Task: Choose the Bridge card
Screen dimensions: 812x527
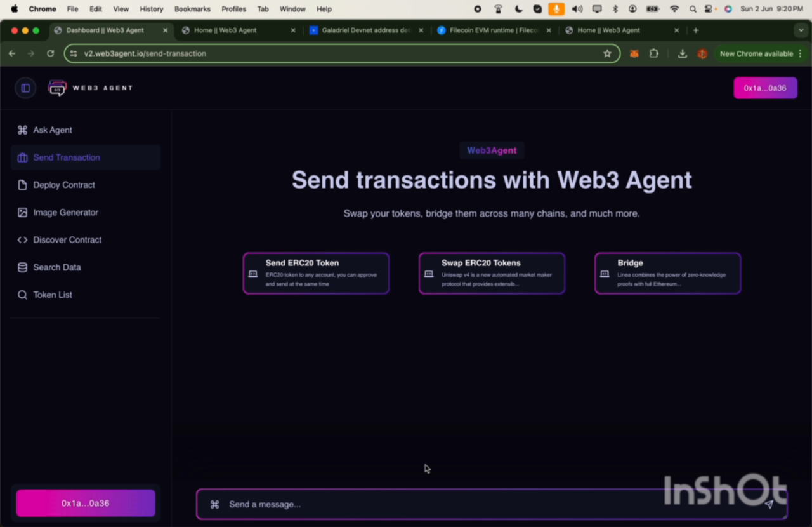Action: (667, 273)
